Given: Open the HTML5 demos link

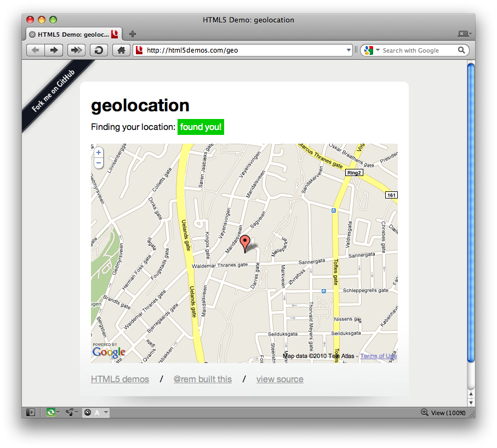Looking at the screenshot, I should click(x=120, y=379).
